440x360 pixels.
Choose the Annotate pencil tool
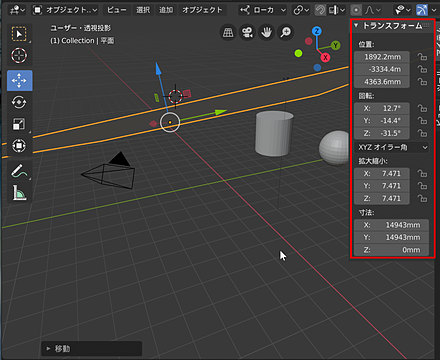pos(19,171)
